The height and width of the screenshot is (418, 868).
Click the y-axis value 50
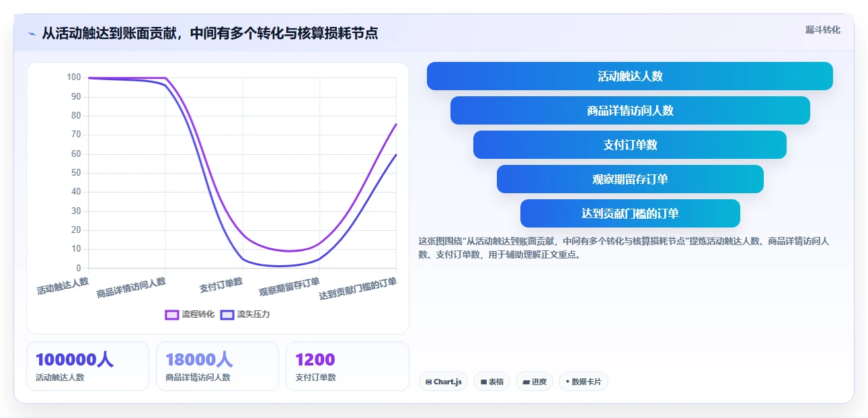(x=75, y=173)
